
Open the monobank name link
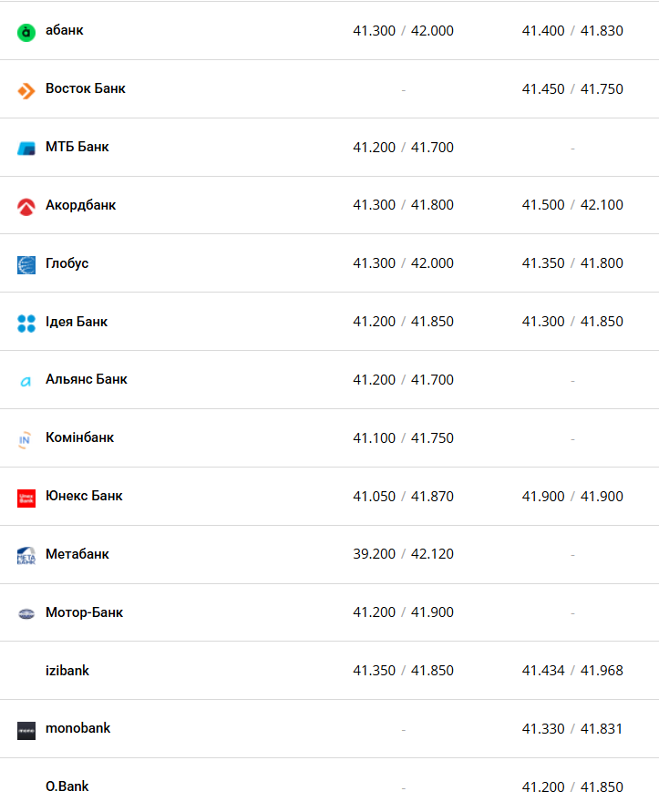(x=78, y=728)
